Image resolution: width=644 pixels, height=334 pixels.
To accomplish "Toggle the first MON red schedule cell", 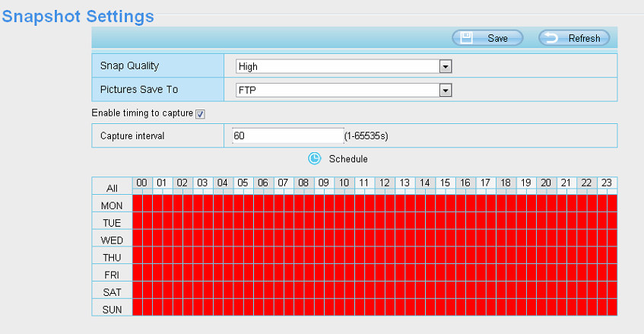I will coord(138,204).
